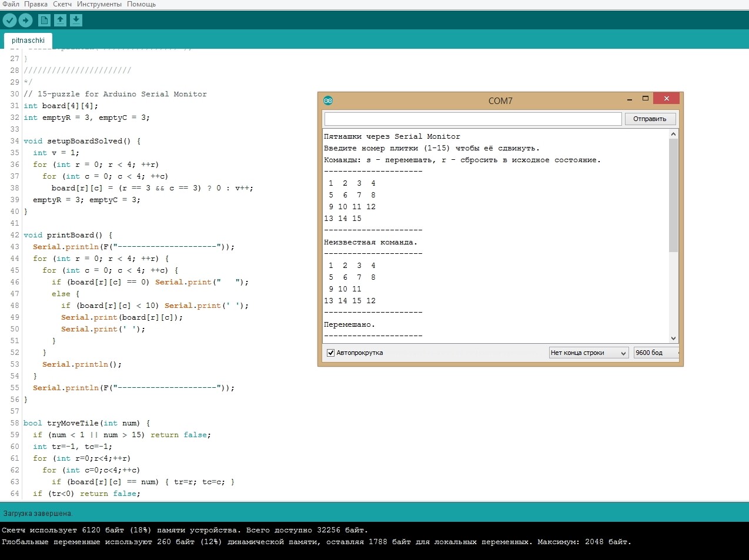Open the Нет конца строки dropdown
Viewport: 749px width, 560px height.
tap(588, 353)
